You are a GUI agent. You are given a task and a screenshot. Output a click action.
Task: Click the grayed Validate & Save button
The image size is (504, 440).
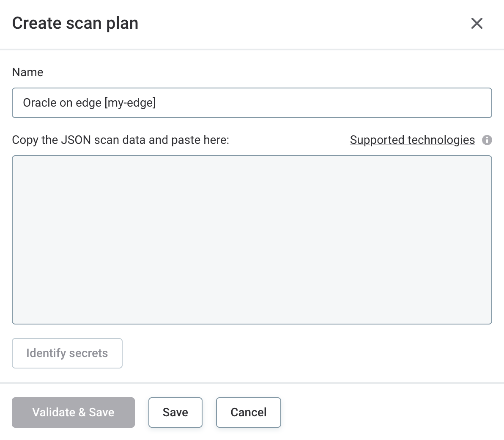tap(73, 412)
